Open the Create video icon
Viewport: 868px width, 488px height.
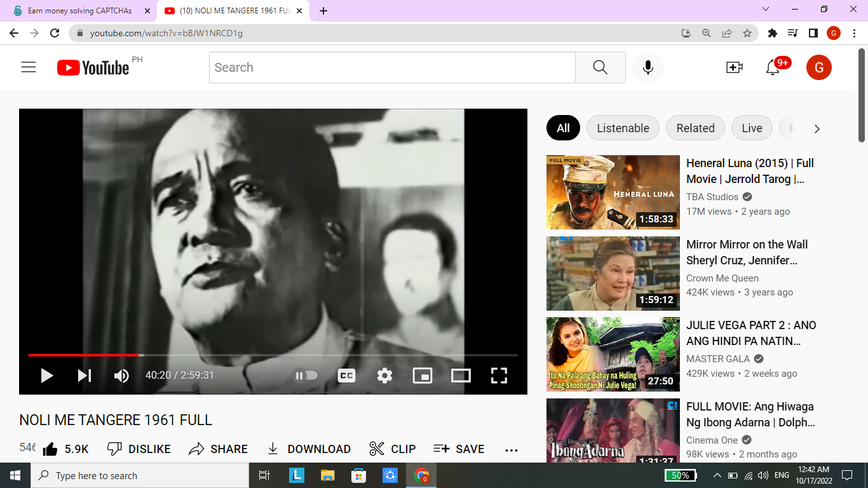point(735,67)
